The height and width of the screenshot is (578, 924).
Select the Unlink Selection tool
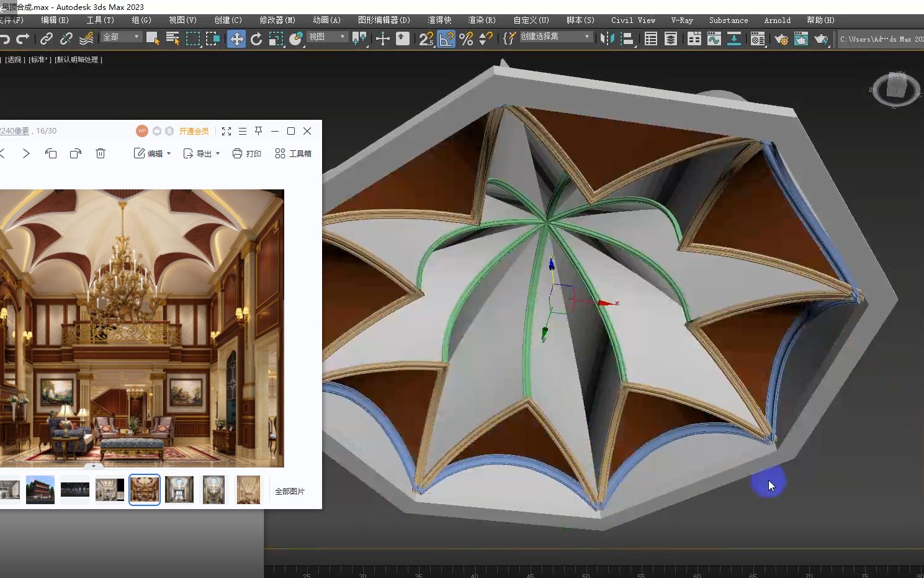click(66, 38)
